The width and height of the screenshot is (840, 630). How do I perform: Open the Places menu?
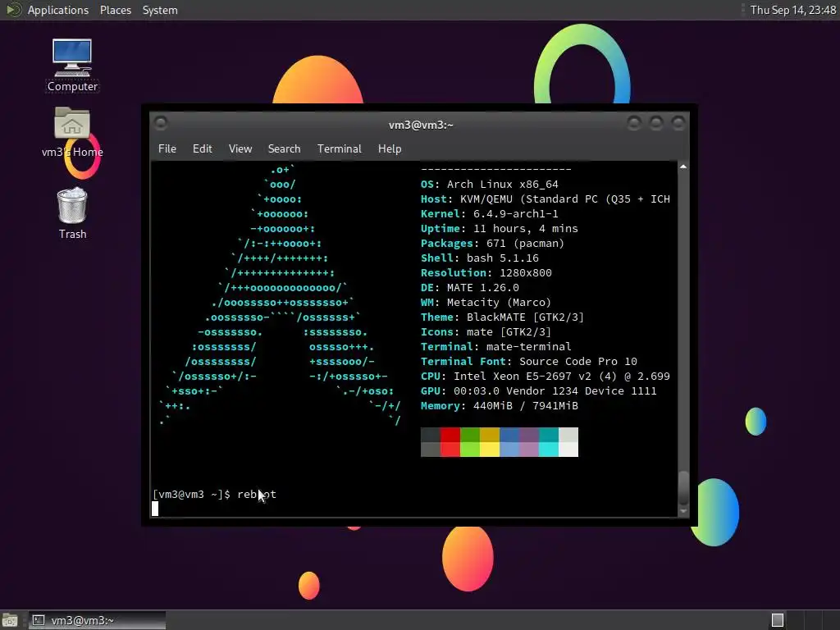pos(115,10)
